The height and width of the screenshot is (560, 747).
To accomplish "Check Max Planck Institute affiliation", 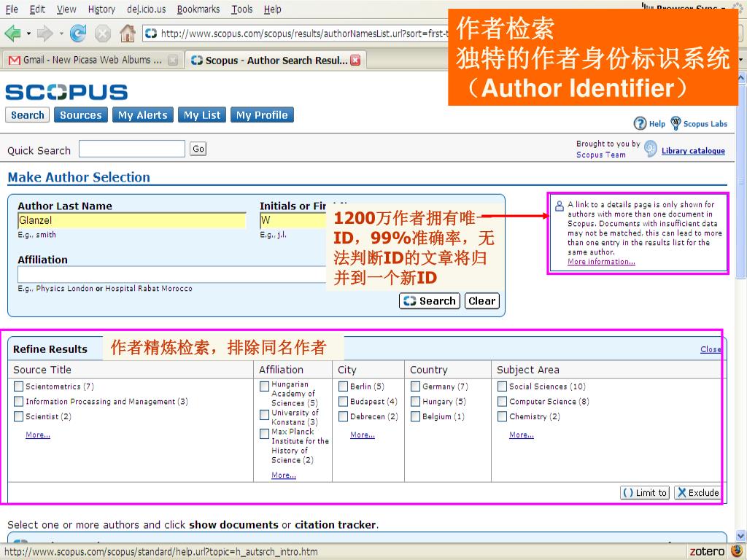I will click(x=264, y=434).
